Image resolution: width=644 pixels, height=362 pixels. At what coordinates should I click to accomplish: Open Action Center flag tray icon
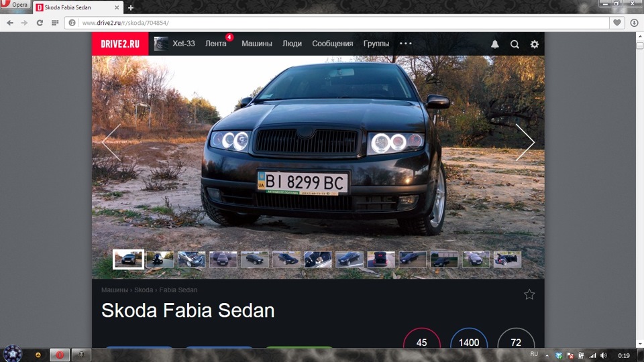click(570, 355)
